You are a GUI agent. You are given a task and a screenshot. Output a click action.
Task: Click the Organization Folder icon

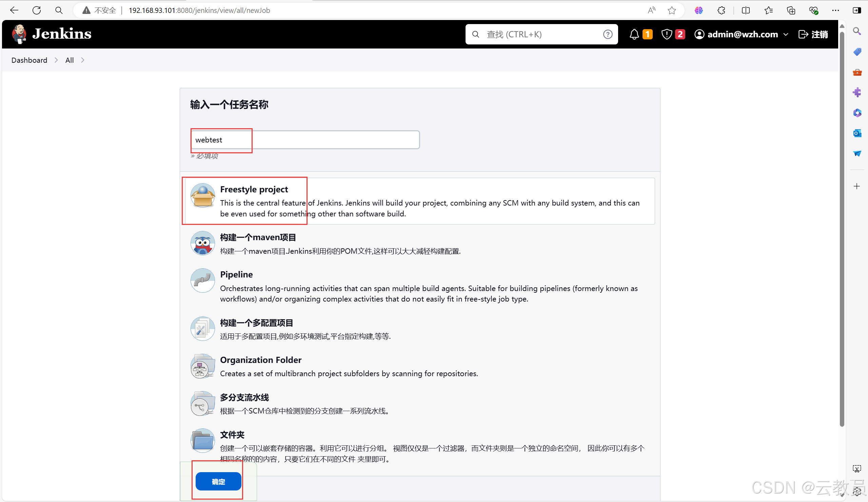coord(202,366)
